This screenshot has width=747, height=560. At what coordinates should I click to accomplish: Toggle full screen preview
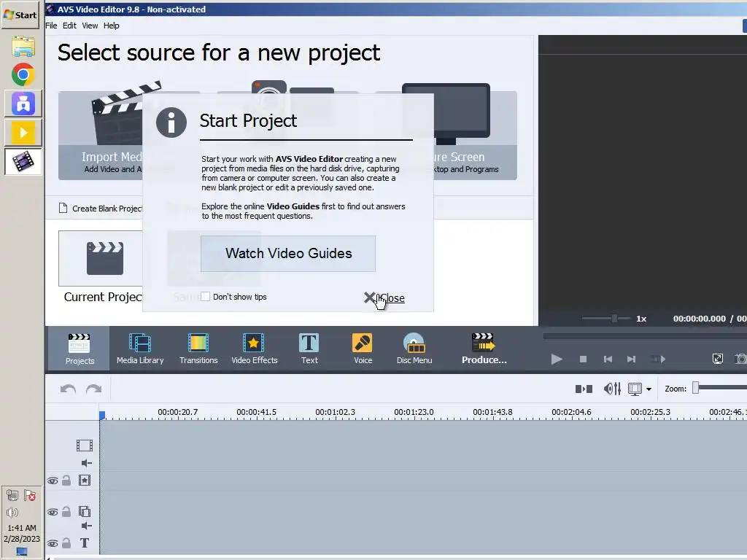click(718, 359)
